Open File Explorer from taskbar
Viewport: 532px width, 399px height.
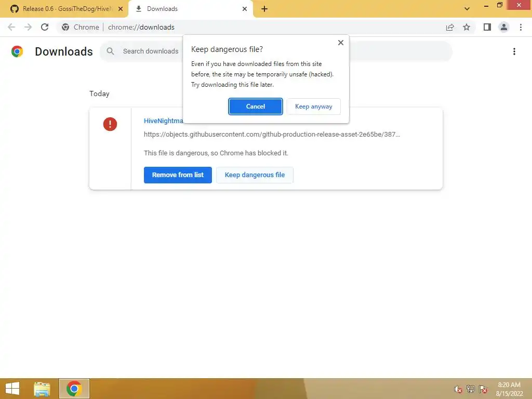coord(42,389)
